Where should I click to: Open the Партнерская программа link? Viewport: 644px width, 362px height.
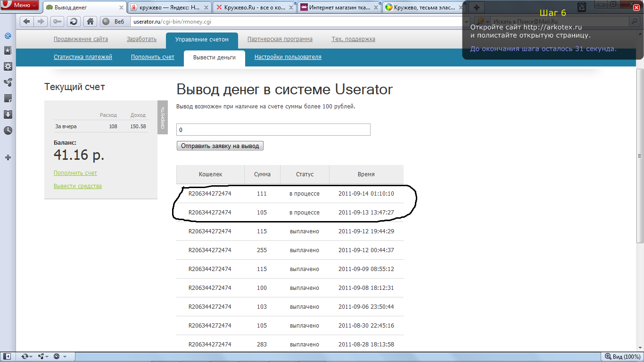[x=280, y=39]
